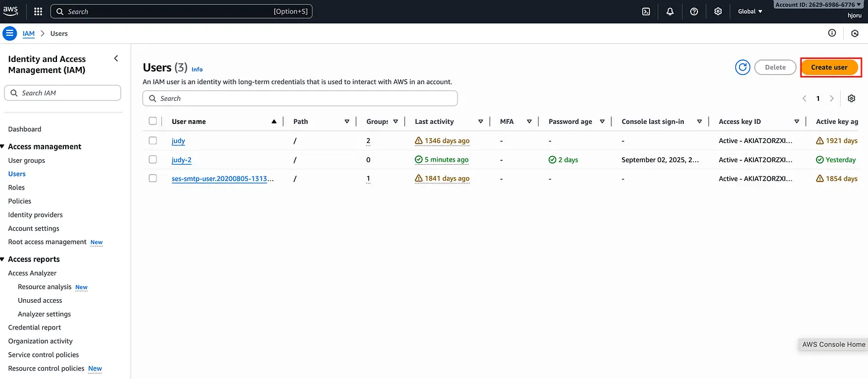Toggle the hamburger navigation menu icon
The height and width of the screenshot is (379, 868).
10,33
